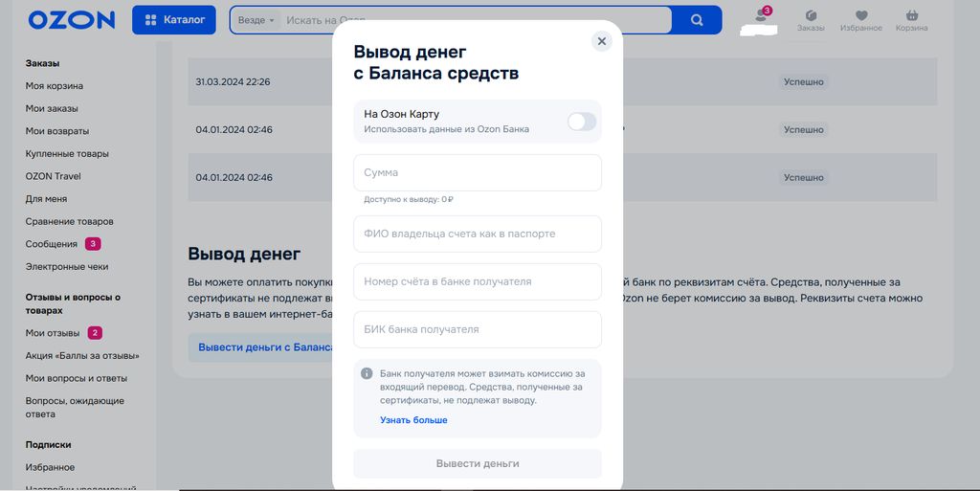Click the Заказы sidebar section heading

[42, 63]
